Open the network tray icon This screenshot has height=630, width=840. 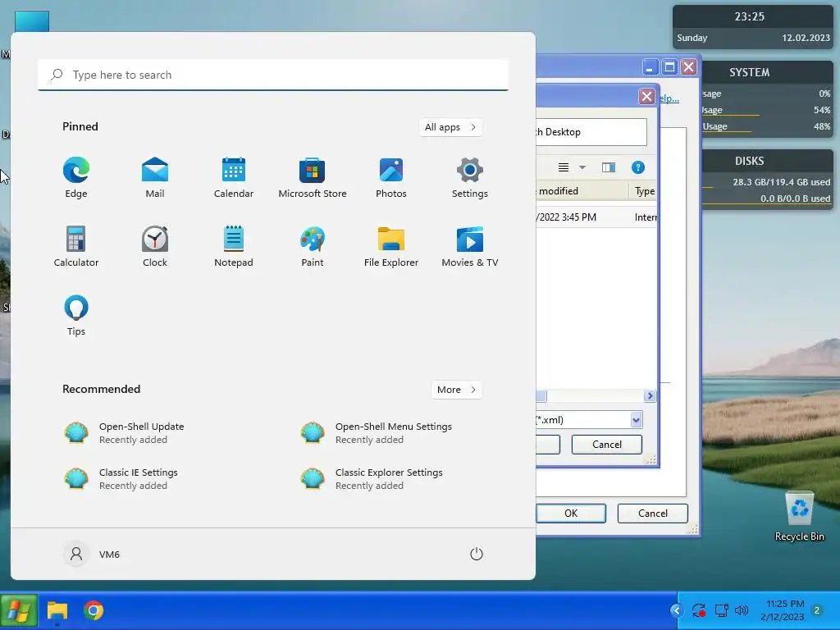coord(721,610)
